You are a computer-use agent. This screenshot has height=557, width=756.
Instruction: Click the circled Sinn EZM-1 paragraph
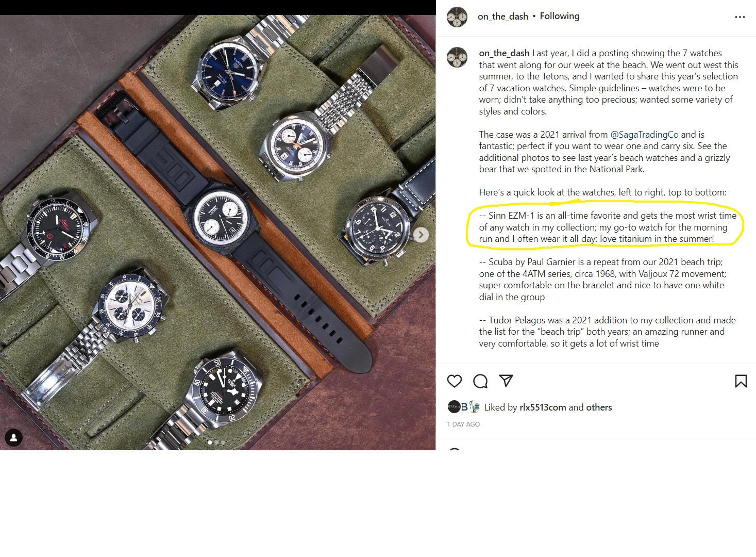(607, 227)
